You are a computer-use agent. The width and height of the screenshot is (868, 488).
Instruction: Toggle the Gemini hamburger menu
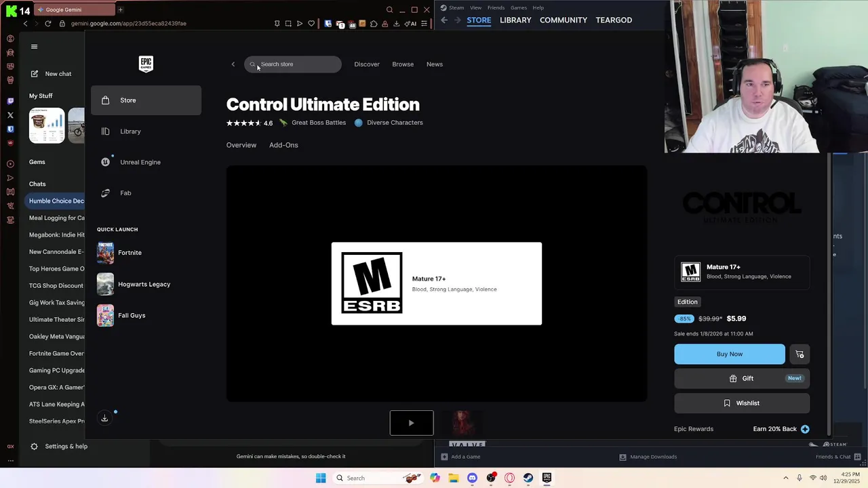(x=34, y=47)
